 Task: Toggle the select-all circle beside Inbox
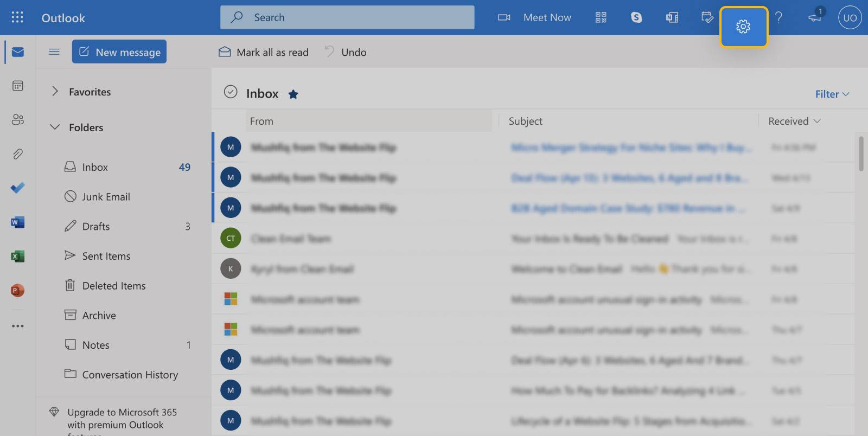231,92
